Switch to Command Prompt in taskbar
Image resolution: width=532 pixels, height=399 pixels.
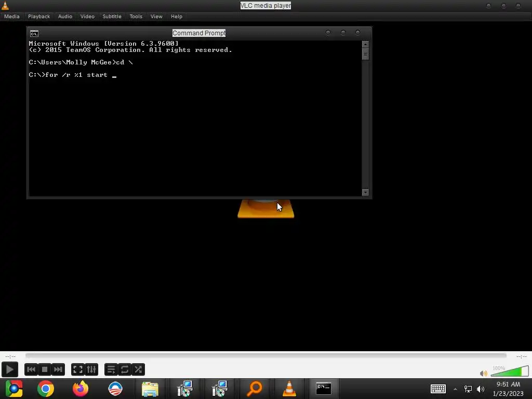(x=324, y=389)
